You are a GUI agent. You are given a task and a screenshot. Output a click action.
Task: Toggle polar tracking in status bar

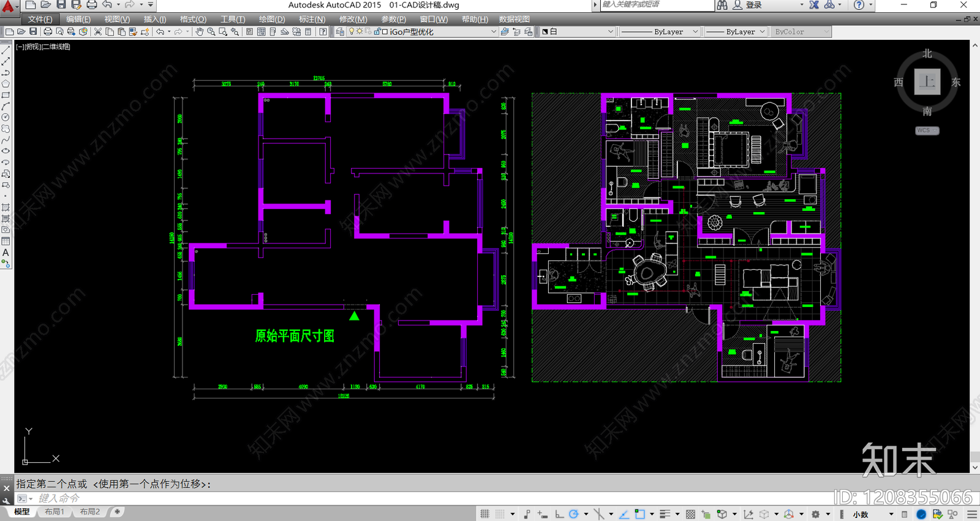(x=573, y=514)
